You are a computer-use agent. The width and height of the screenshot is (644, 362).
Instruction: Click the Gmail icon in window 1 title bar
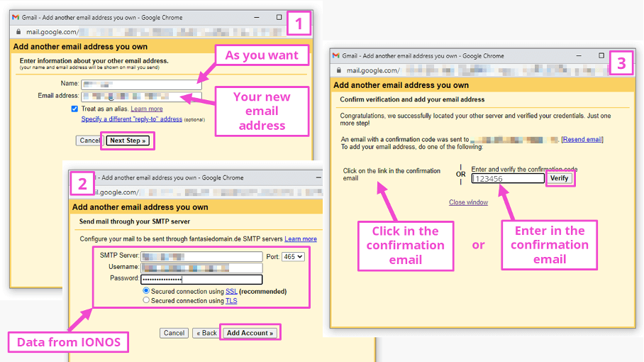pyautogui.click(x=16, y=18)
